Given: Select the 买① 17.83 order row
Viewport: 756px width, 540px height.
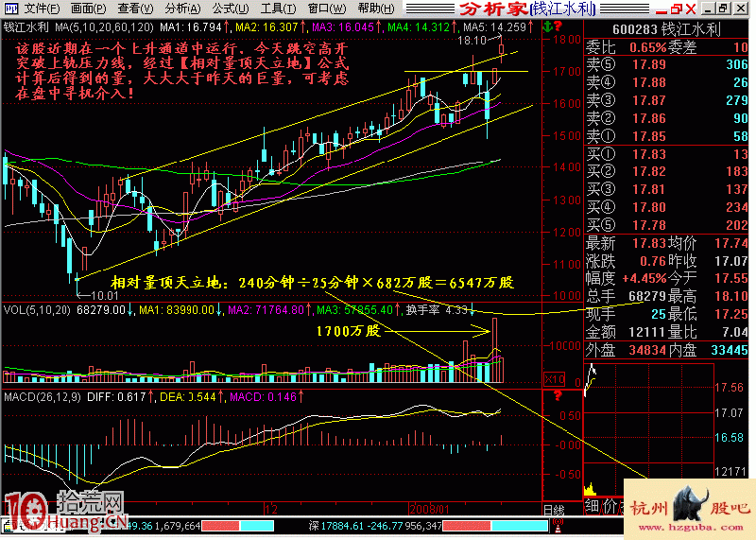Looking at the screenshot, I should point(666,154).
